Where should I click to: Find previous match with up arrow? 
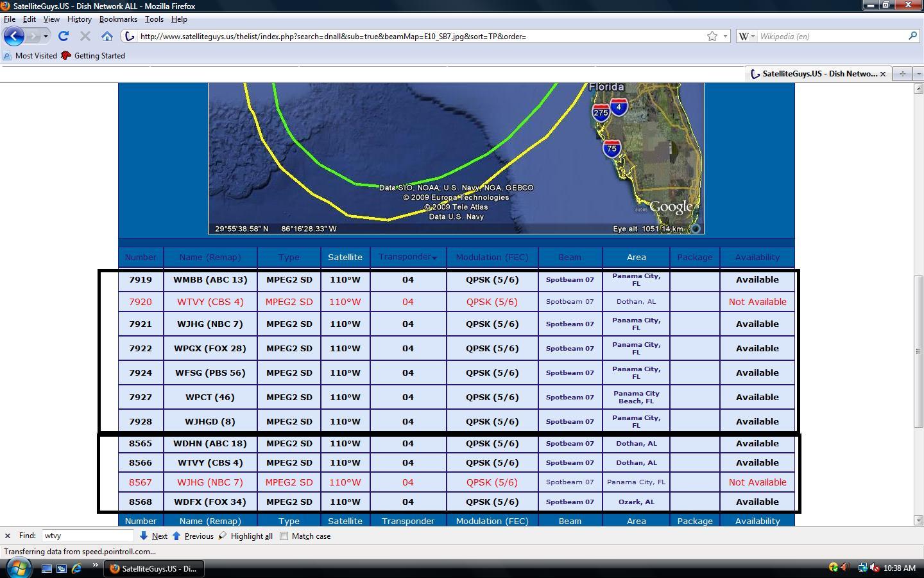pyautogui.click(x=193, y=536)
